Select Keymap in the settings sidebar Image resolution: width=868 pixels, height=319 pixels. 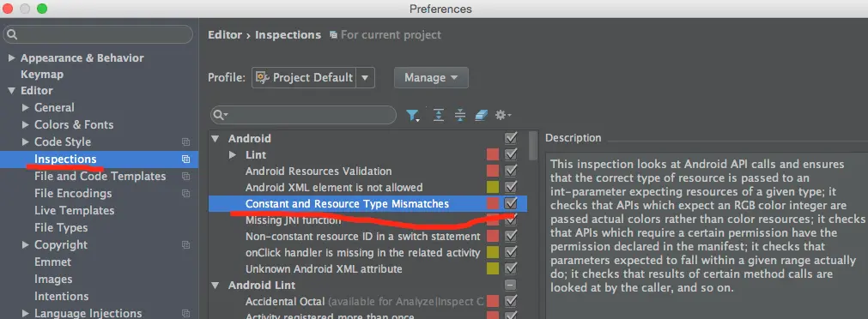pyautogui.click(x=42, y=74)
